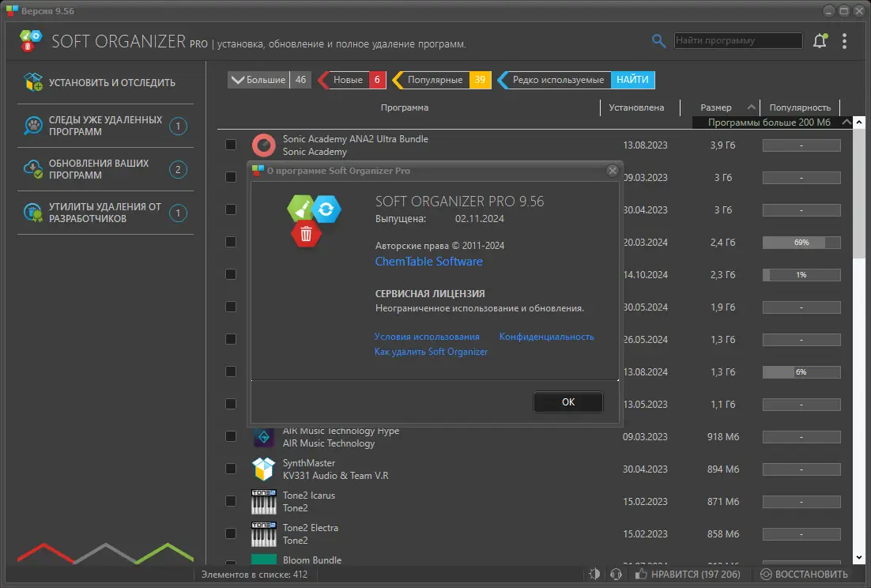Collapse the 'Программы больше 200 Мб' group arrow

(846, 122)
